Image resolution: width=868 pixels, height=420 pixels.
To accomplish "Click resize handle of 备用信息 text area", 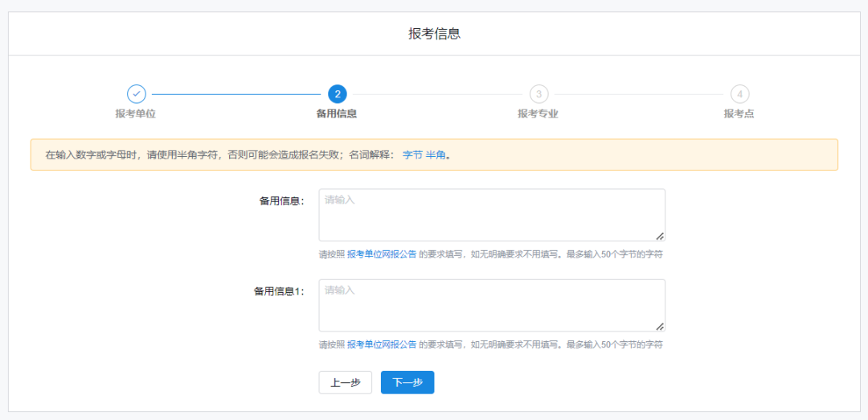I will [660, 236].
